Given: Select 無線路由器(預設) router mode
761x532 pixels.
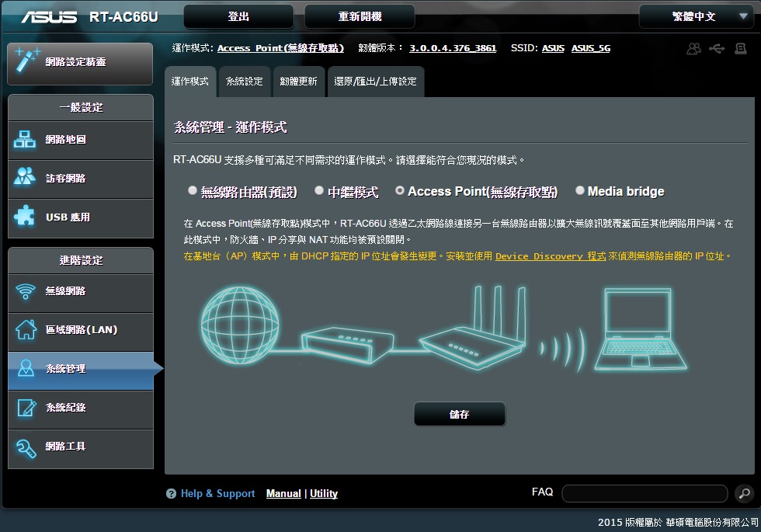Looking at the screenshot, I should click(193, 190).
